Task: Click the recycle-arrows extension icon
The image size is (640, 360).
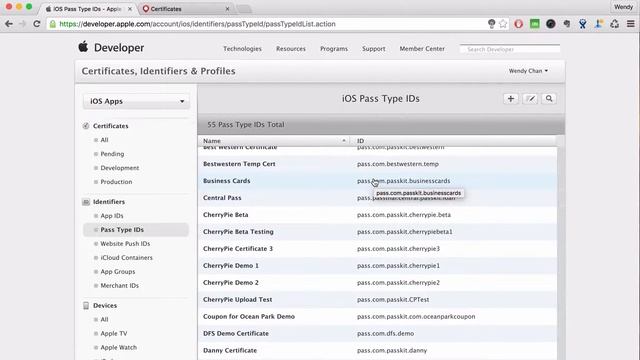Action: pyautogui.click(x=615, y=24)
